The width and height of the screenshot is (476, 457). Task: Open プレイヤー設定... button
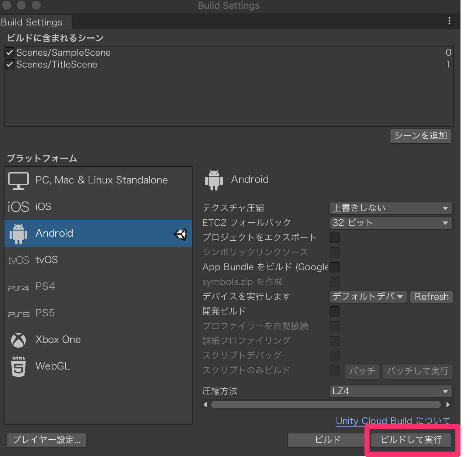(46, 440)
